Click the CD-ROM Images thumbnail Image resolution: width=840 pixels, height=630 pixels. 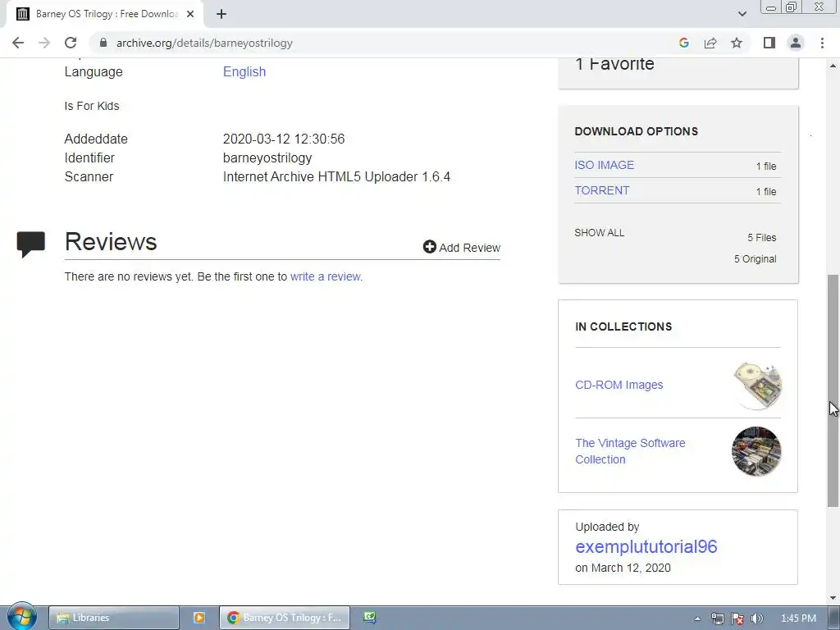(x=757, y=386)
